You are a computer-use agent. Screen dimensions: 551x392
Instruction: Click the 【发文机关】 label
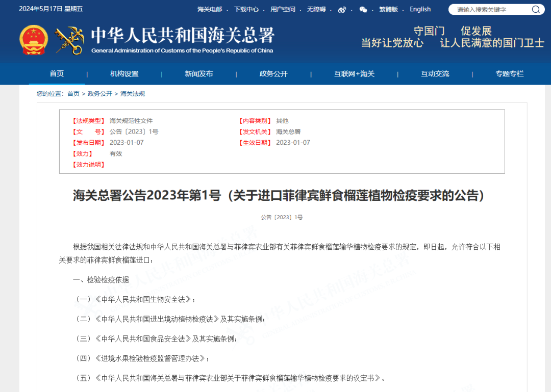coord(255,132)
